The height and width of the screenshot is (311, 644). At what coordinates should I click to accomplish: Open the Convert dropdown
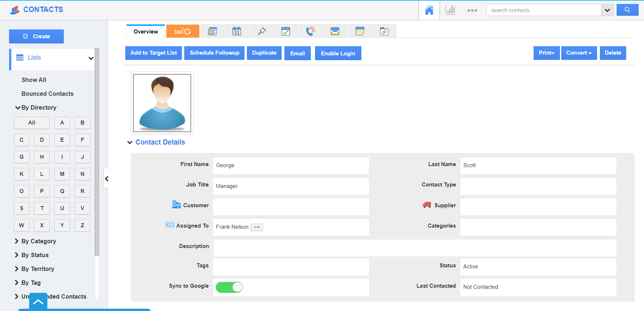pos(579,53)
